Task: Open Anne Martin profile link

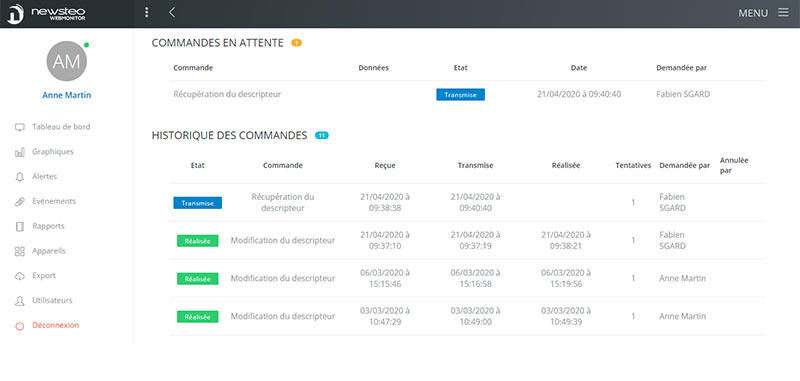Action: (67, 95)
